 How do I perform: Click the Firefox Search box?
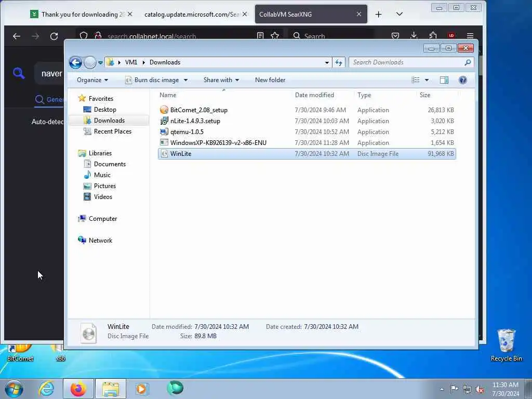331,36
